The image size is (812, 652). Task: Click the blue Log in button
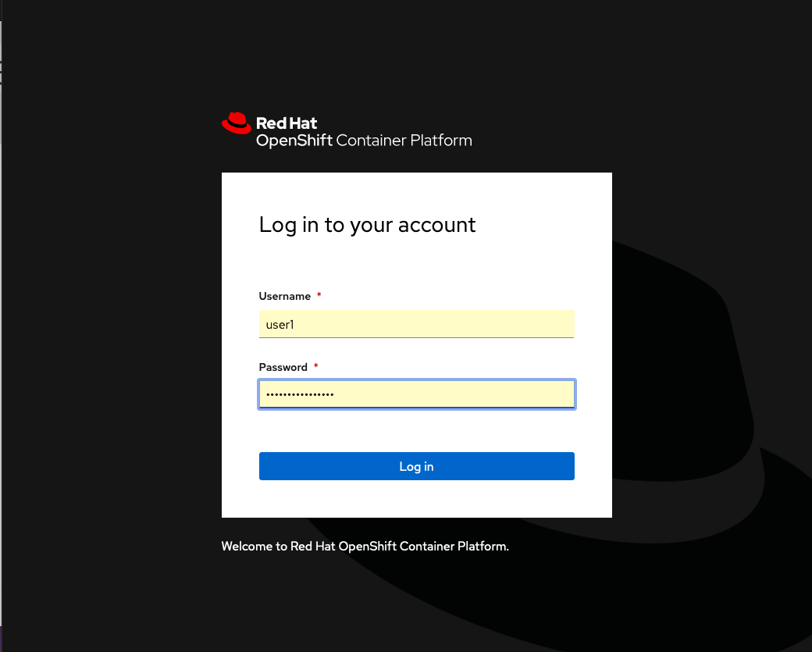(x=416, y=466)
